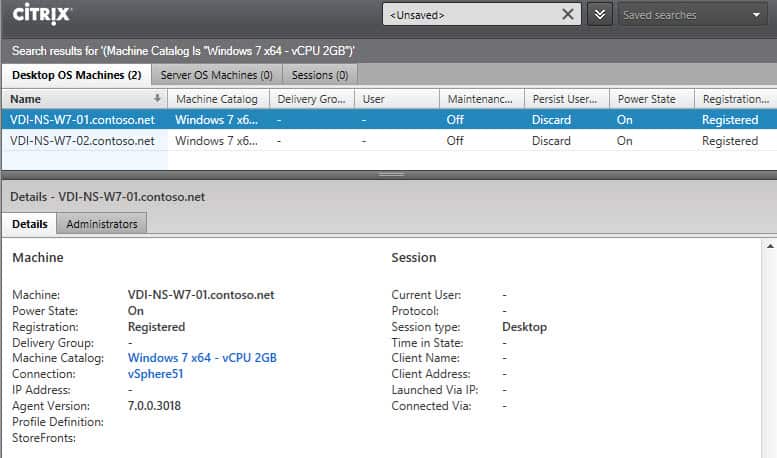Open the Sessions tab
Screen dimensions: 777x458
319,75
